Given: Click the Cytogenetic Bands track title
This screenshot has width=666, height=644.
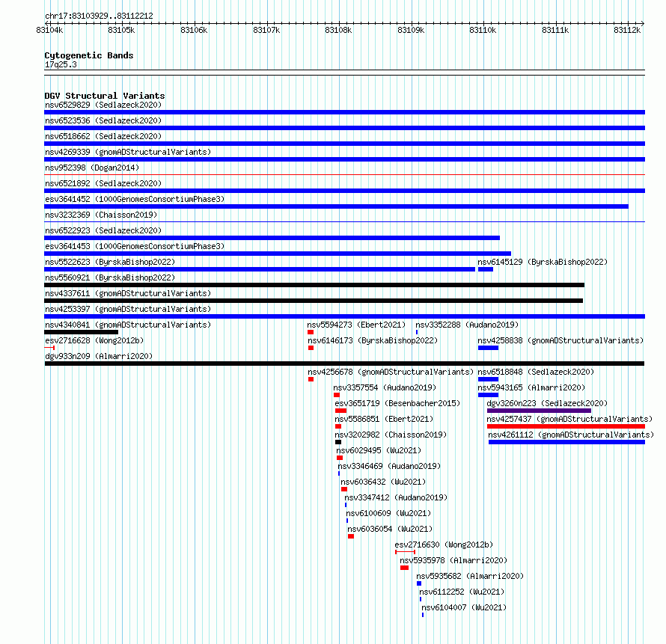Looking at the screenshot, I should 89,55.
